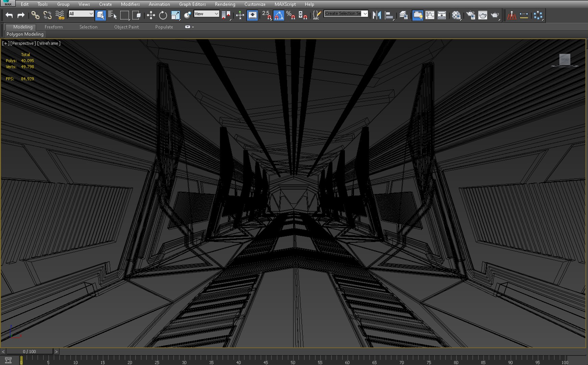The width and height of the screenshot is (588, 365).
Task: Click the yellow measure distance icon
Action: [x=524, y=15]
